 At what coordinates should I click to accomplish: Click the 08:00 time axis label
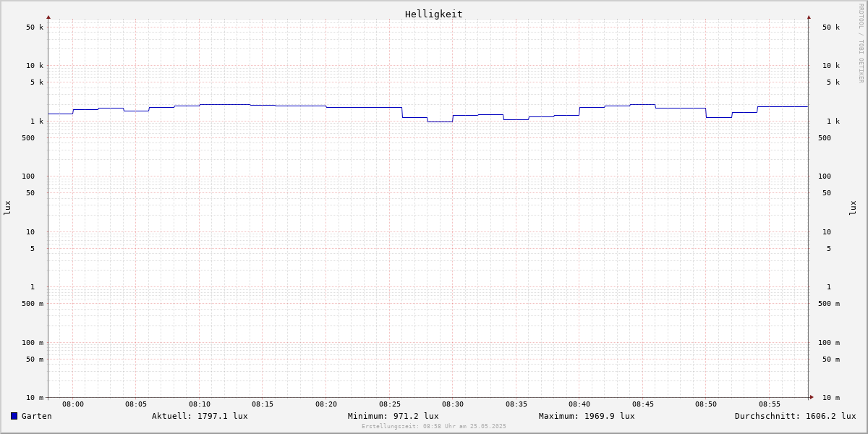(73, 404)
